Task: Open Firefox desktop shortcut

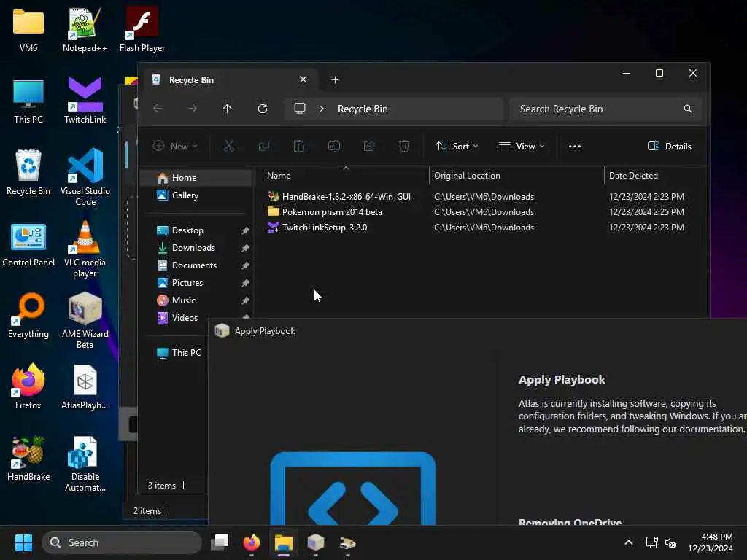Action: (x=28, y=387)
